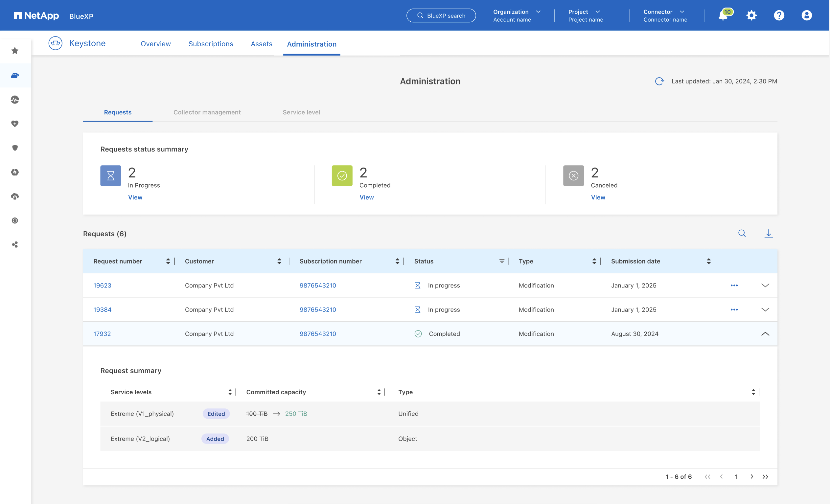
Task: Open the Status column filter
Action: (x=501, y=261)
